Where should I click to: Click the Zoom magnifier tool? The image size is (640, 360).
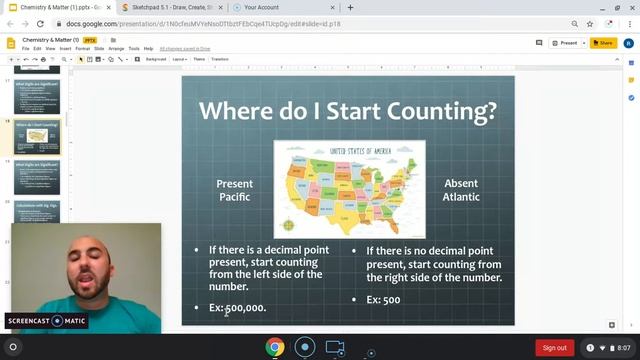(x=64, y=60)
